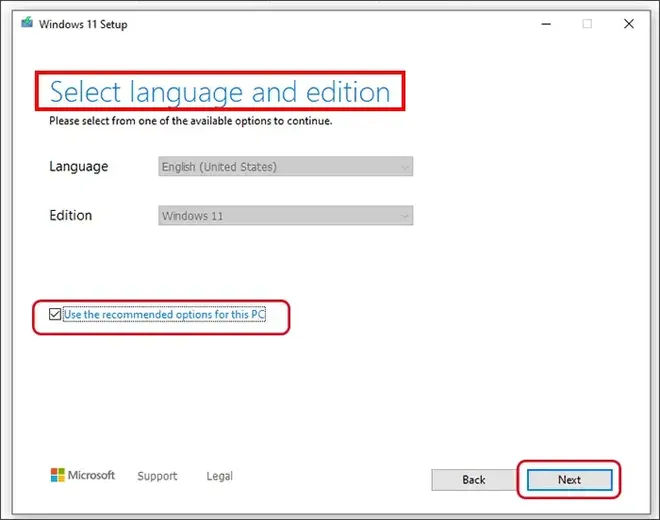Click the Windows 11 Setup title bar icon
Image resolution: width=660 pixels, height=520 pixels.
click(27, 23)
